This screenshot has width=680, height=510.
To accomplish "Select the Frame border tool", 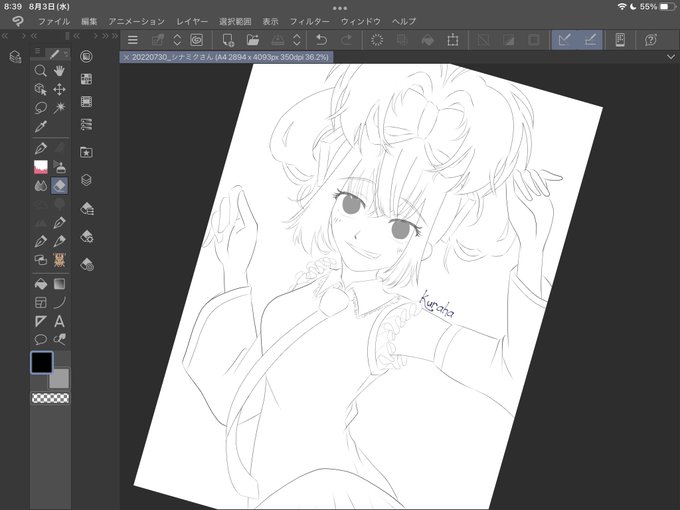I will click(40, 302).
